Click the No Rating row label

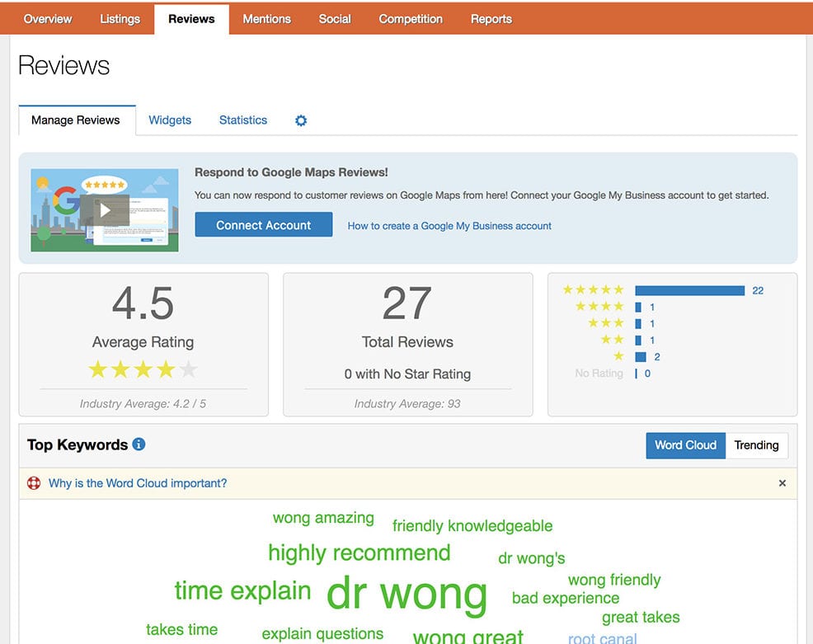tap(599, 374)
